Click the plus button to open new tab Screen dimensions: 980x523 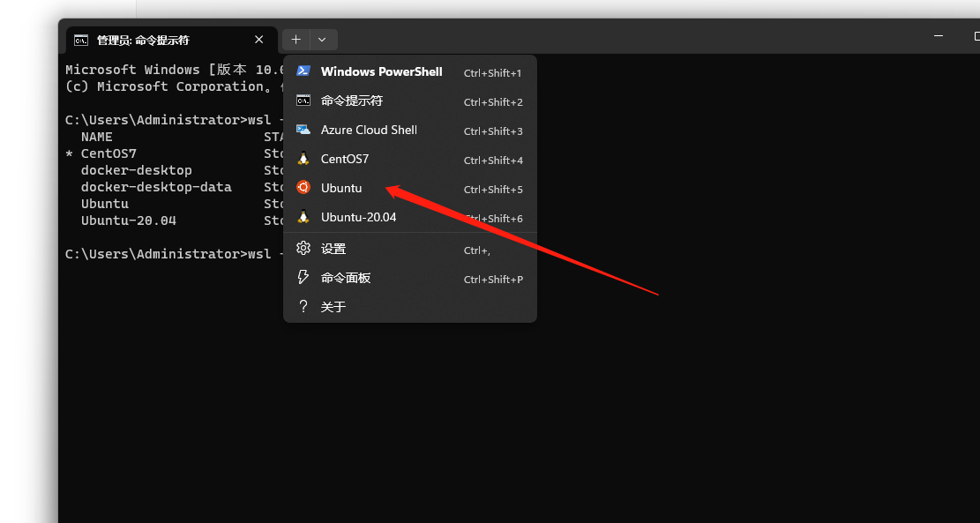click(295, 40)
